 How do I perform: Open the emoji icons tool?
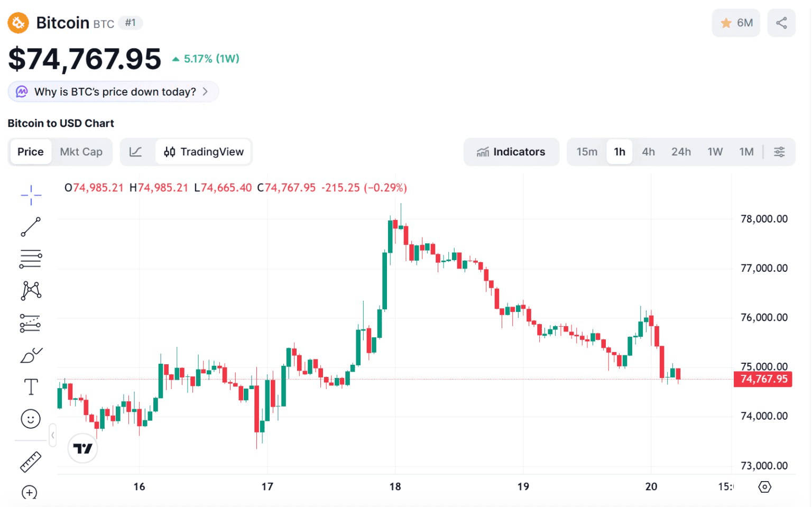(31, 419)
